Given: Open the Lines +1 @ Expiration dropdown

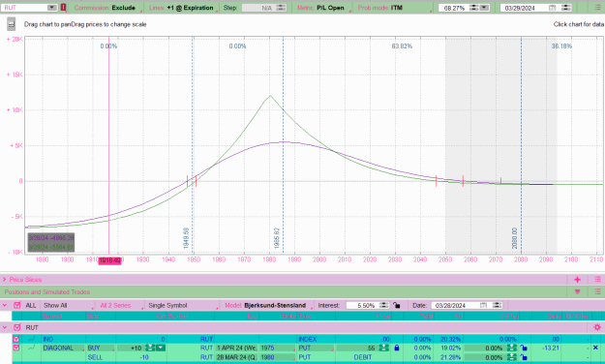Looking at the screenshot, I should [183, 8].
